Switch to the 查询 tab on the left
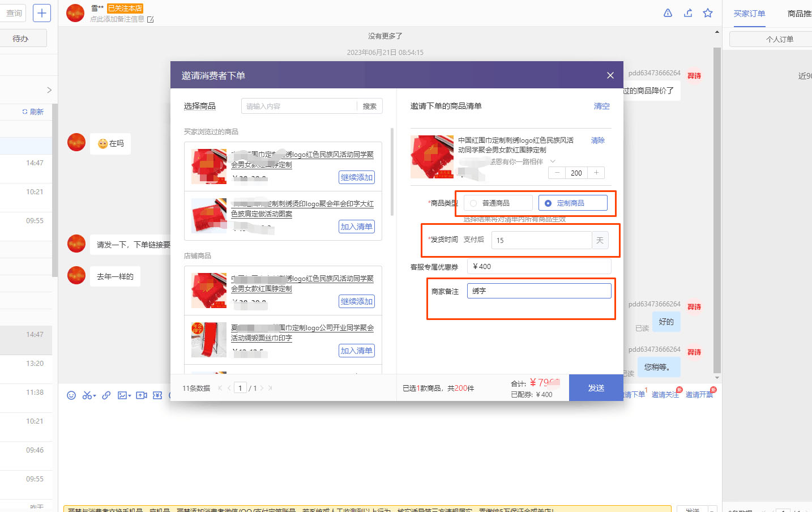 click(14, 12)
